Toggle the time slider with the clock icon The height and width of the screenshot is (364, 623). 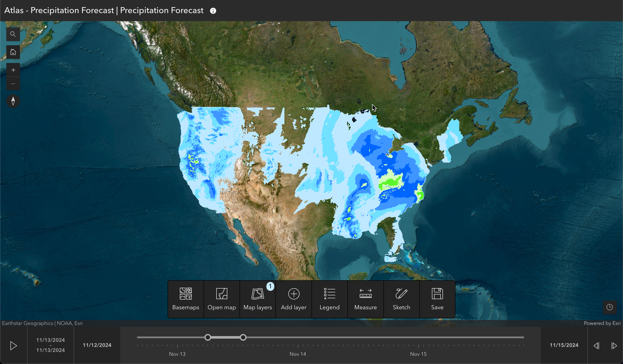click(610, 307)
